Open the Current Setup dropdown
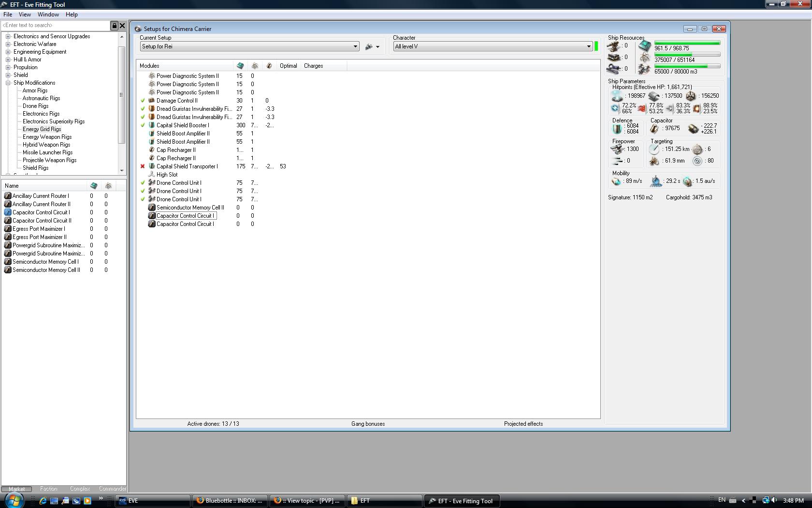The height and width of the screenshot is (508, 812). point(355,47)
